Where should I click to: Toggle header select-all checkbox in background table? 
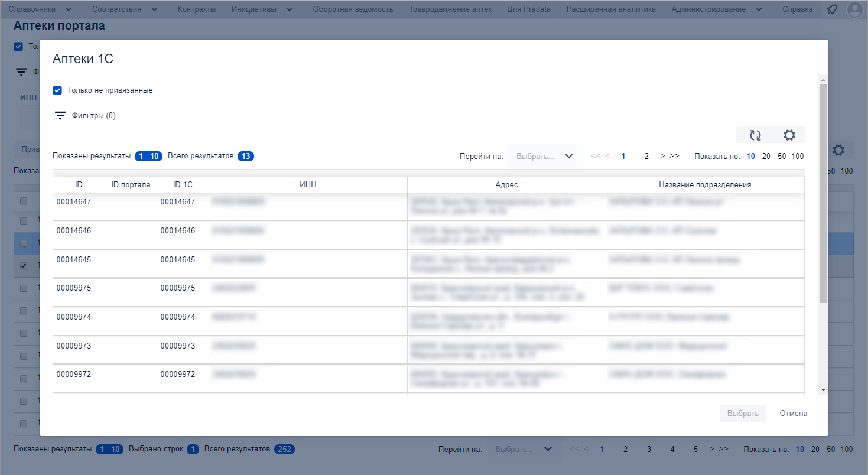pyautogui.click(x=24, y=201)
